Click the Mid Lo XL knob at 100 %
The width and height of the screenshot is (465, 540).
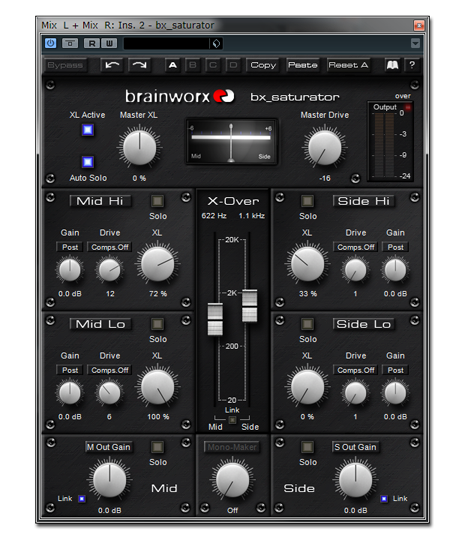[157, 387]
